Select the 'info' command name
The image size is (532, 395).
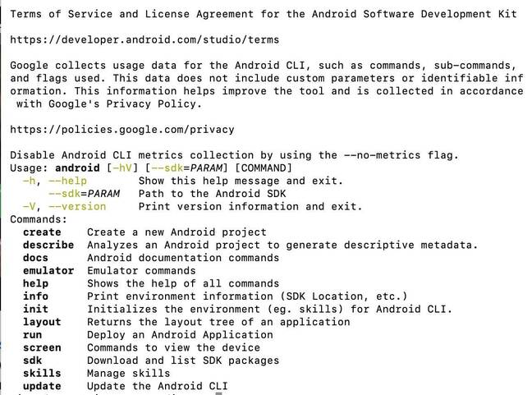[35, 296]
